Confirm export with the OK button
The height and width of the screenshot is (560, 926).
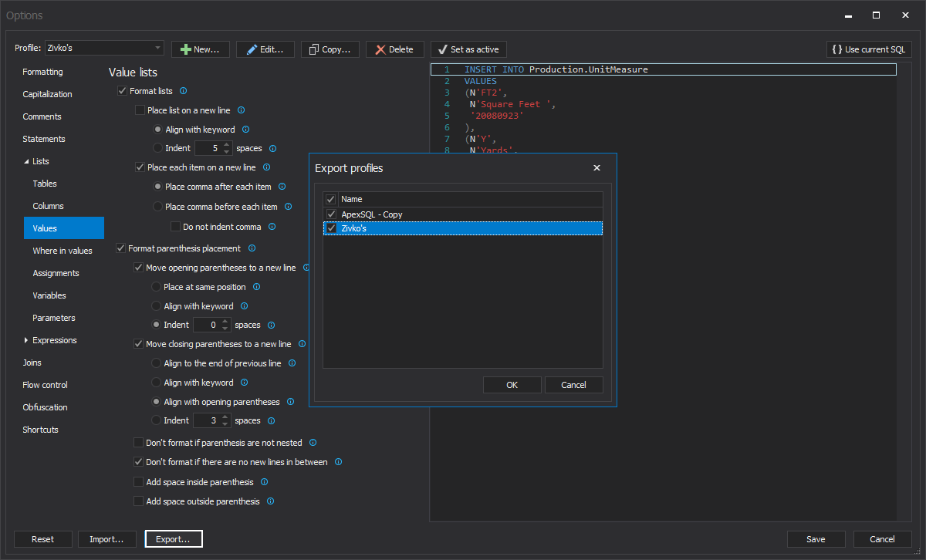(512, 385)
